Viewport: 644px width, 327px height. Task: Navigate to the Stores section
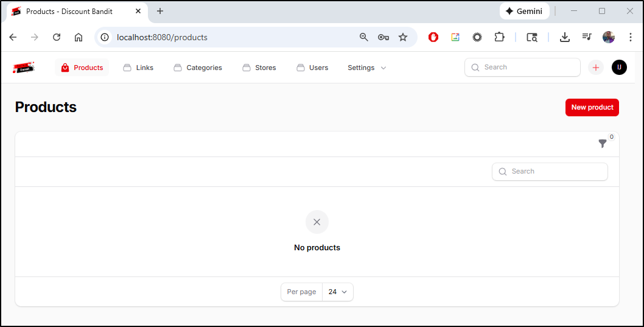click(259, 68)
